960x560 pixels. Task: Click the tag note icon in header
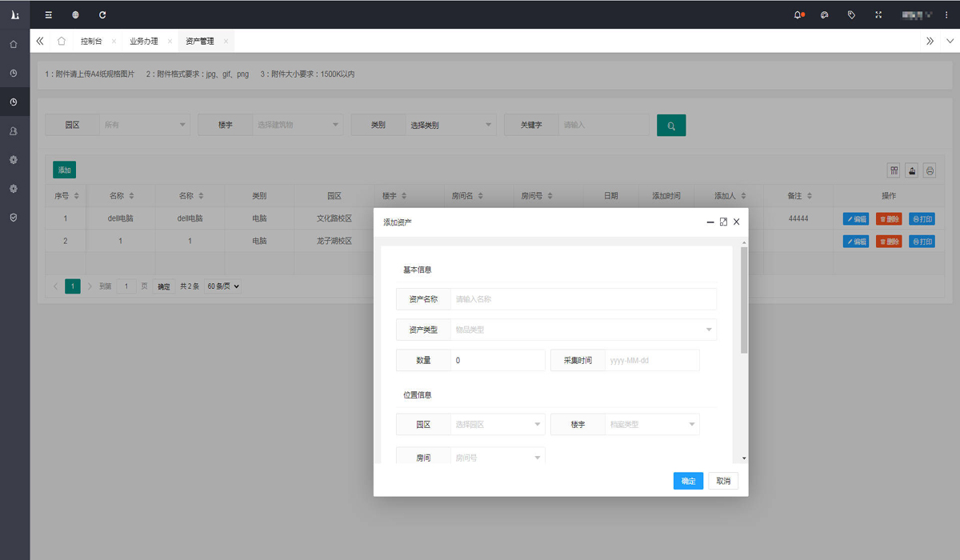[851, 14]
